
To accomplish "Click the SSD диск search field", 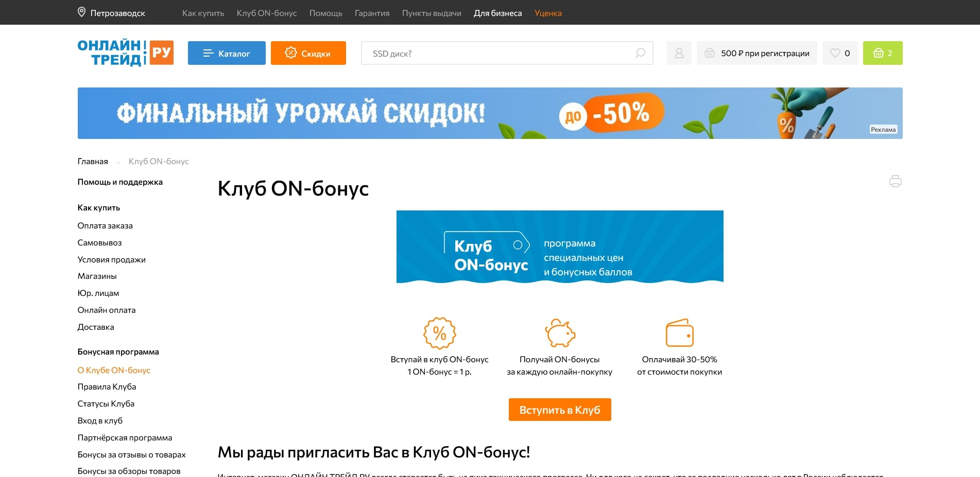I will coord(500,54).
